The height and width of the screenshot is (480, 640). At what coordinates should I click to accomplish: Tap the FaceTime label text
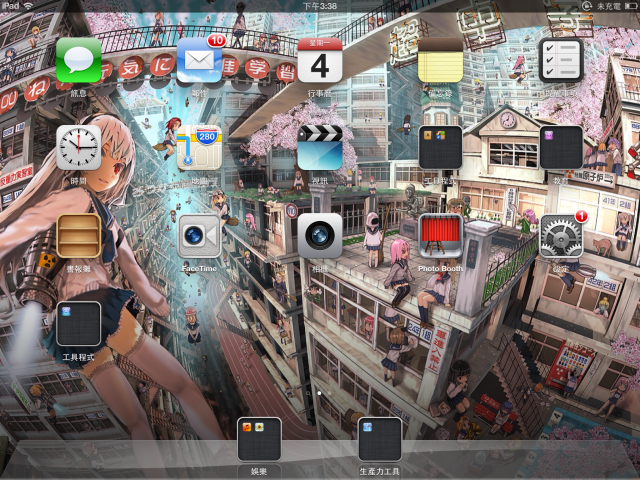coord(199,269)
